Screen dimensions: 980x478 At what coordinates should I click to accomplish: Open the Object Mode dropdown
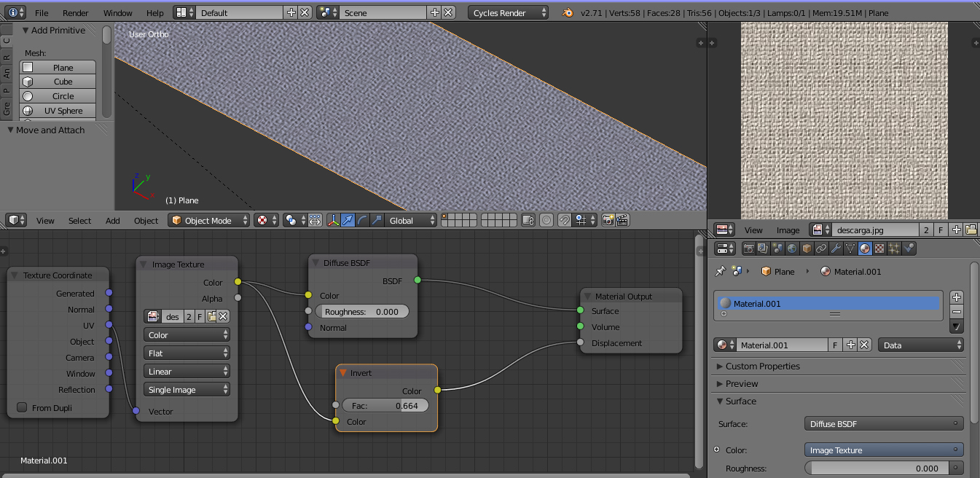[x=208, y=220]
